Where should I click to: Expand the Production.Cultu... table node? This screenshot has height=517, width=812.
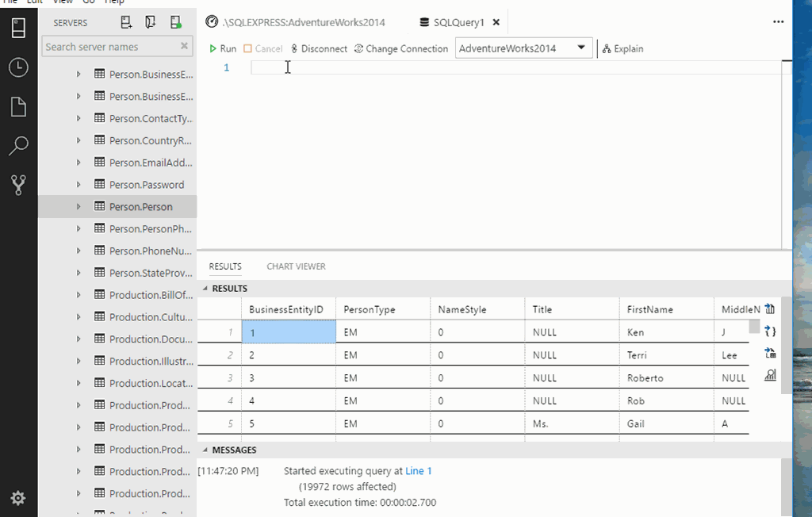79,316
